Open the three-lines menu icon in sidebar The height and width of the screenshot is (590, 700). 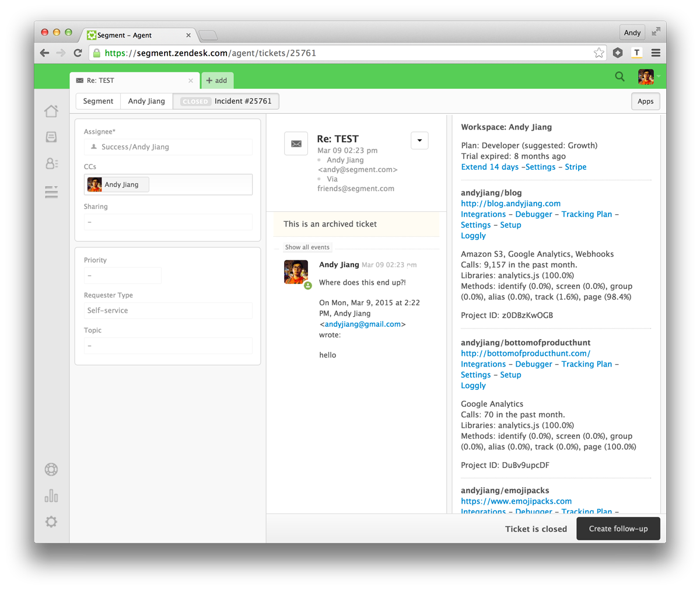pyautogui.click(x=51, y=191)
